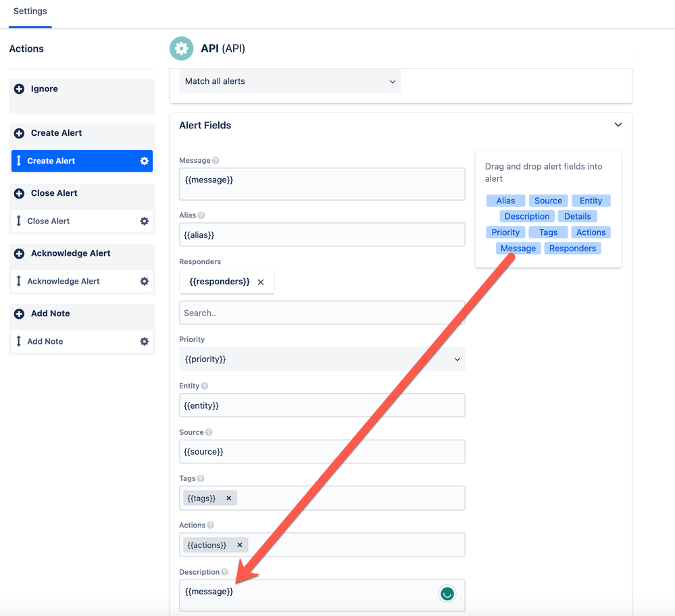The width and height of the screenshot is (675, 616).
Task: Open gear settings for Close Alert action
Action: [x=144, y=222]
